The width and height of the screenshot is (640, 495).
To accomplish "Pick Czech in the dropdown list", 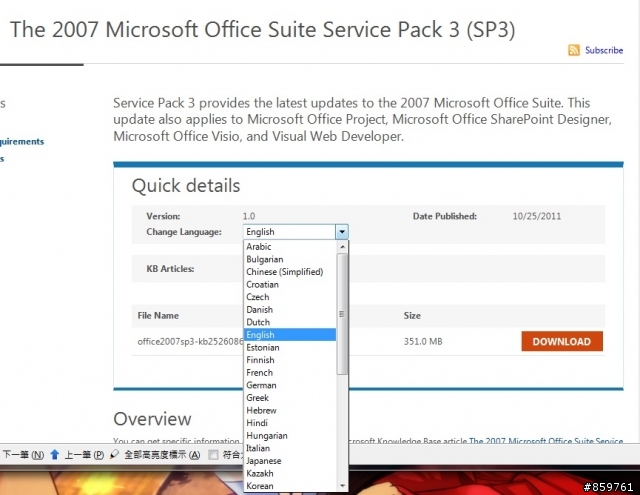I will [258, 297].
